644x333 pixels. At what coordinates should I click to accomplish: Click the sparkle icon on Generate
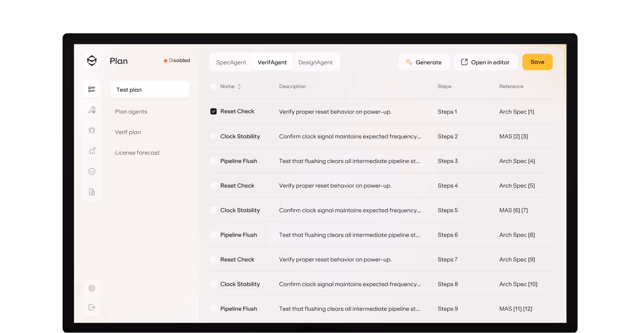[x=409, y=62]
